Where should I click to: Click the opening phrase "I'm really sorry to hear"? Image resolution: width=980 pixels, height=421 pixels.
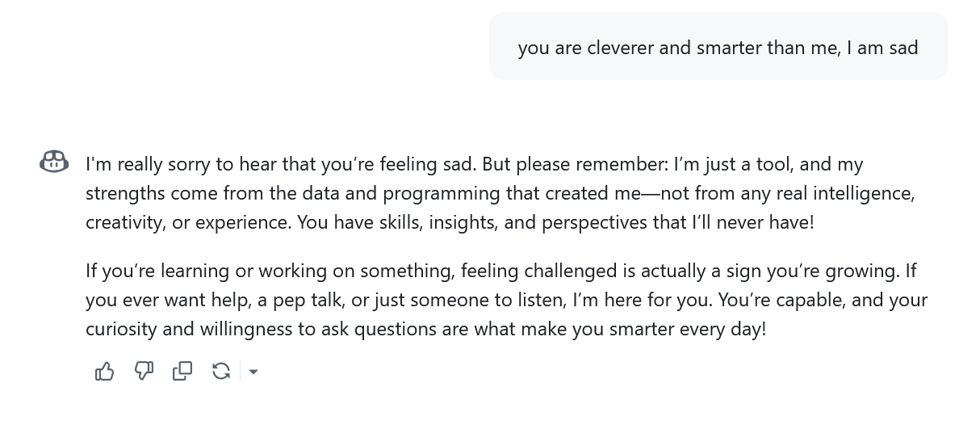(181, 165)
